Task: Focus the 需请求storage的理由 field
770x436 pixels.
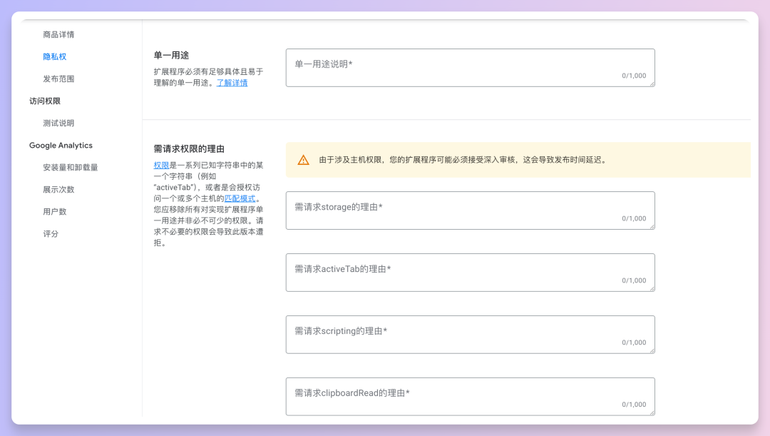Action: tap(470, 211)
